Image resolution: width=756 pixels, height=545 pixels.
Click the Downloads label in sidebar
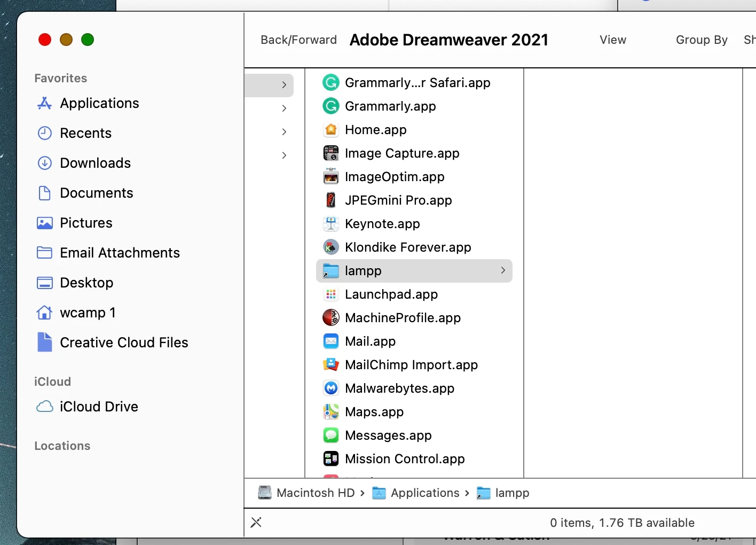click(x=96, y=163)
